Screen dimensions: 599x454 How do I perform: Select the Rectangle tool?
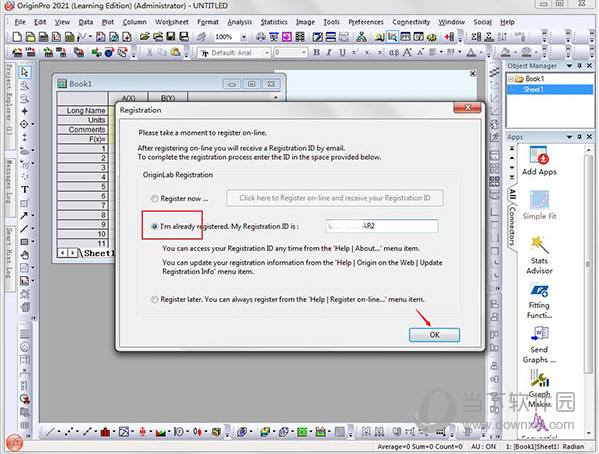24,242
